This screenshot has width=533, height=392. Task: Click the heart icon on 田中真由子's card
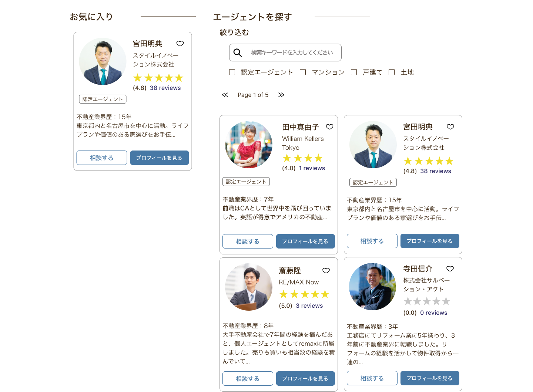point(329,127)
